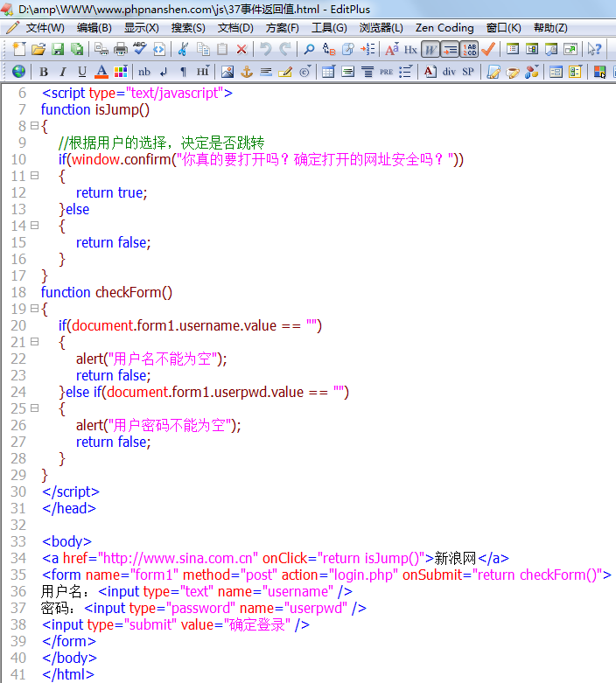Screen dimensions: 616x683
Task: Apply Underline HTML tag
Action: (82, 72)
